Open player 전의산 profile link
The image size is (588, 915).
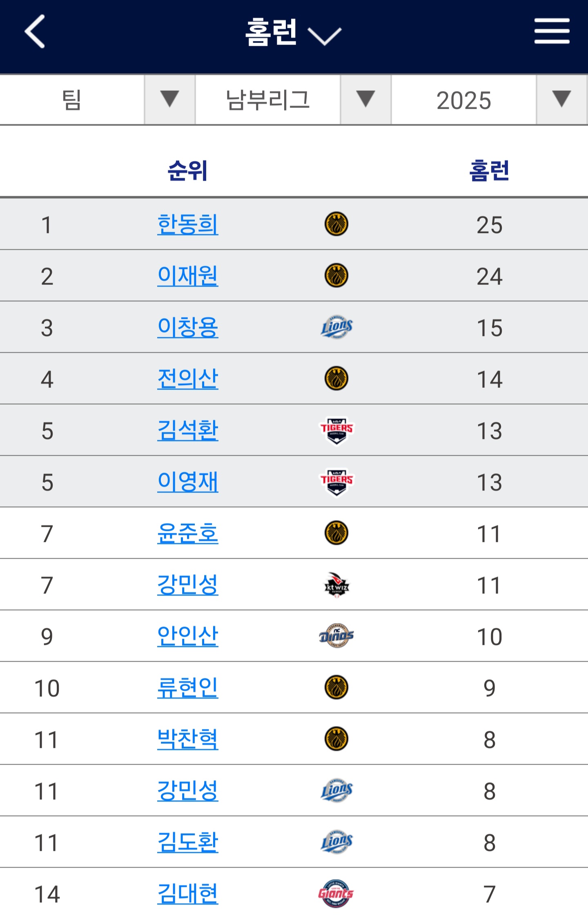[x=188, y=379]
